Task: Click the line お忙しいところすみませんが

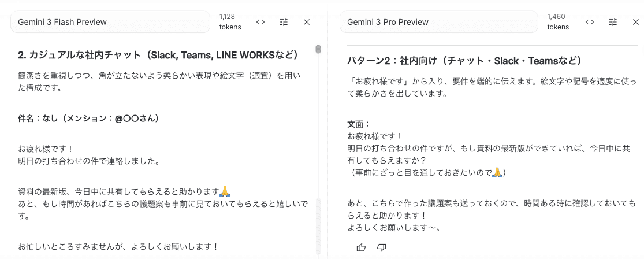Action: [x=118, y=247]
